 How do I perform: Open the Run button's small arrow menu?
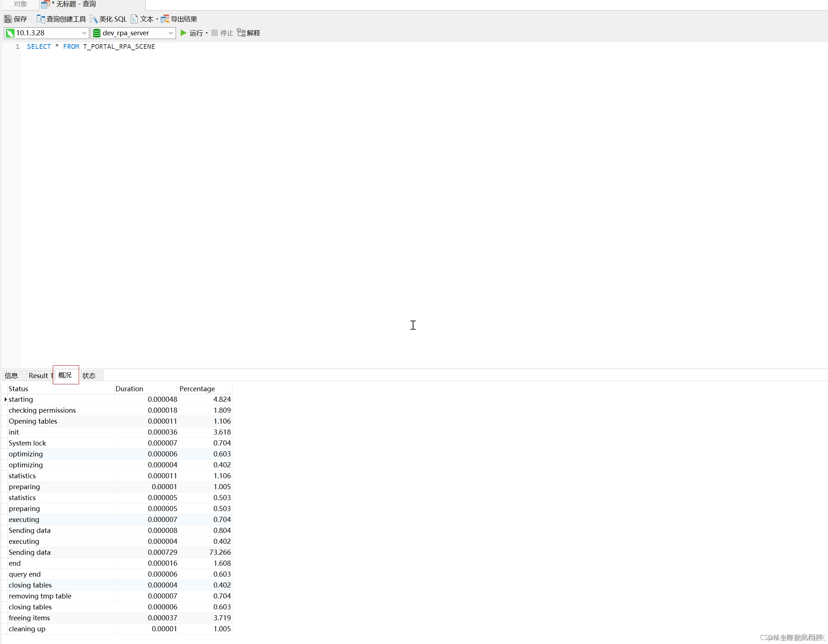(207, 33)
